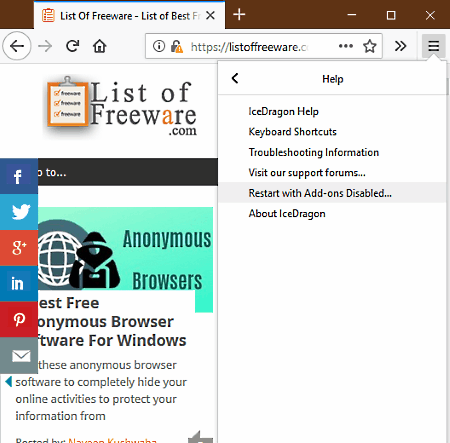Share page on Google Plus
This screenshot has width=450, height=443.
coord(19,248)
